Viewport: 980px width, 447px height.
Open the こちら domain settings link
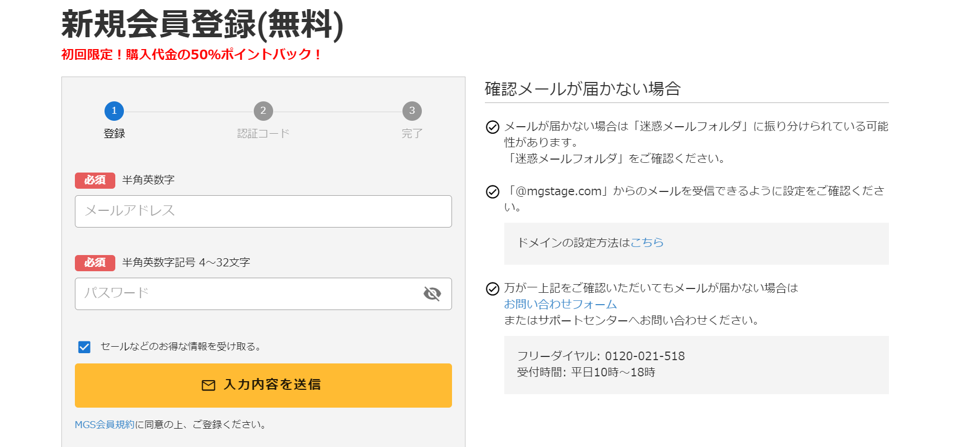pos(647,243)
